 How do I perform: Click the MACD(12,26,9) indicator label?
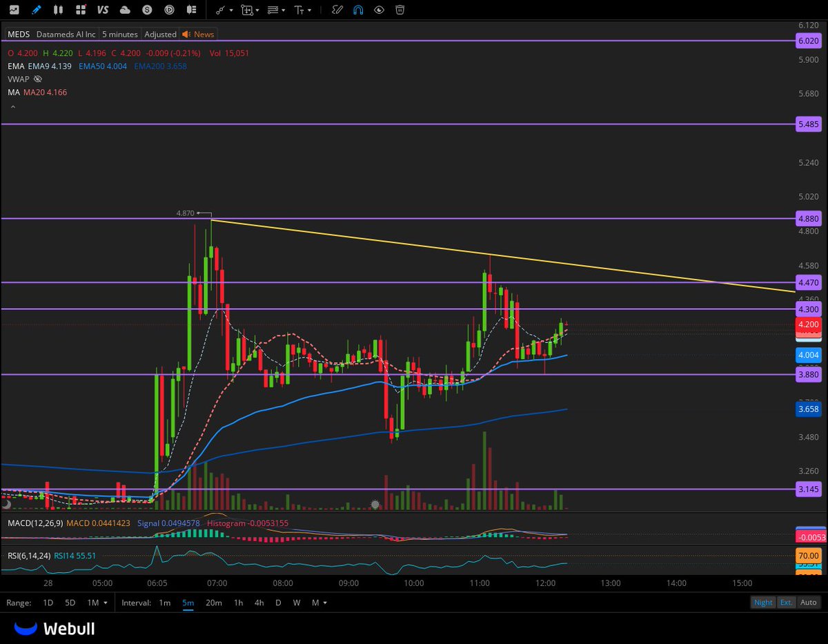click(x=35, y=523)
